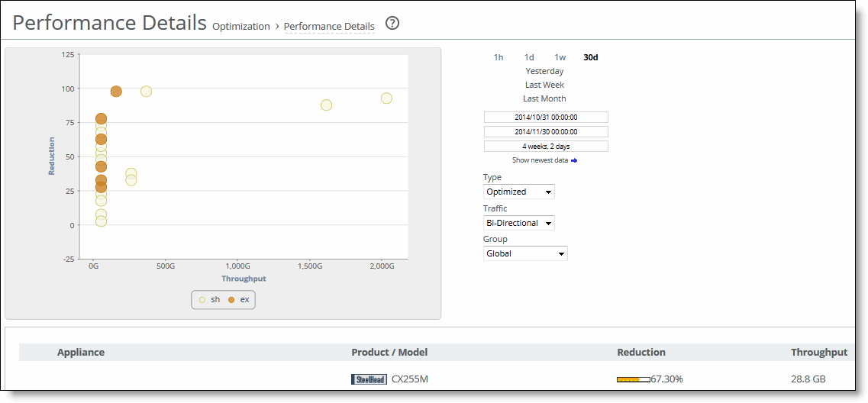
Task: Click the Yesterday link
Action: [544, 71]
